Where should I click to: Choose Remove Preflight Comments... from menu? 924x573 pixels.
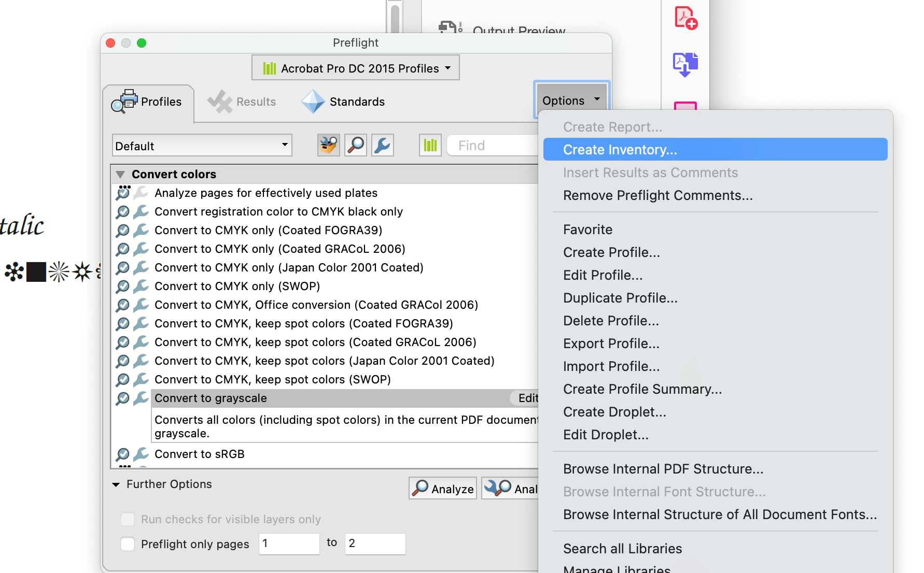click(715, 195)
